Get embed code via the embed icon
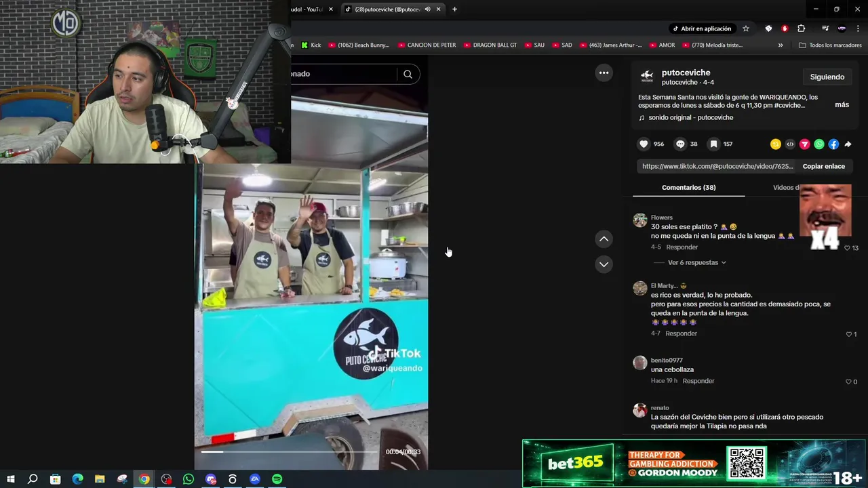Viewport: 868px width, 488px height. (x=790, y=144)
